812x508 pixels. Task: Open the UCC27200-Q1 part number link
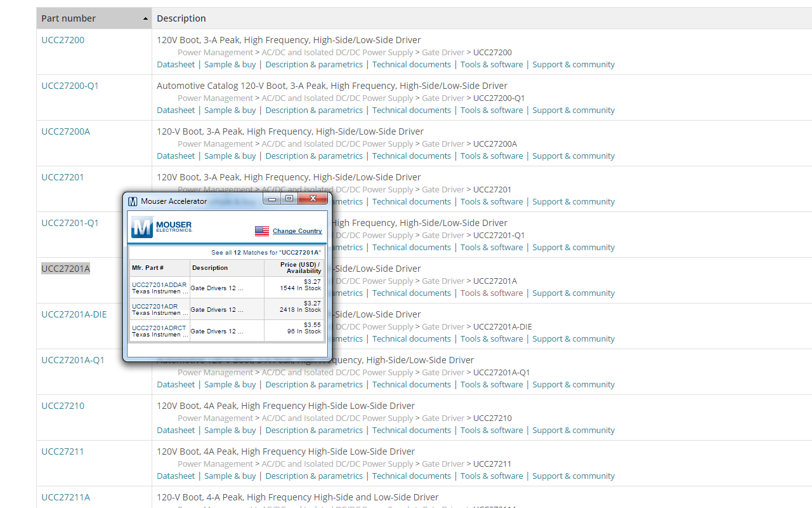(x=70, y=86)
